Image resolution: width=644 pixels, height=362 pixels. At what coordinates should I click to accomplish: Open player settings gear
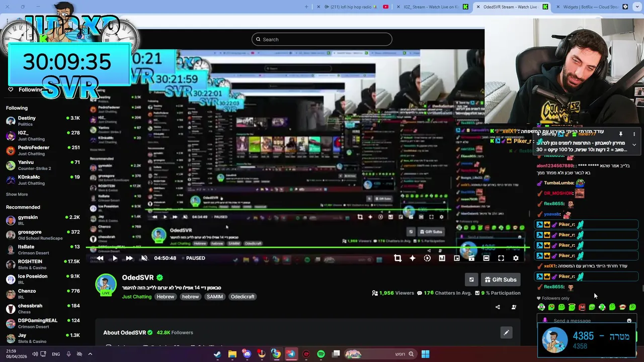tap(516, 258)
